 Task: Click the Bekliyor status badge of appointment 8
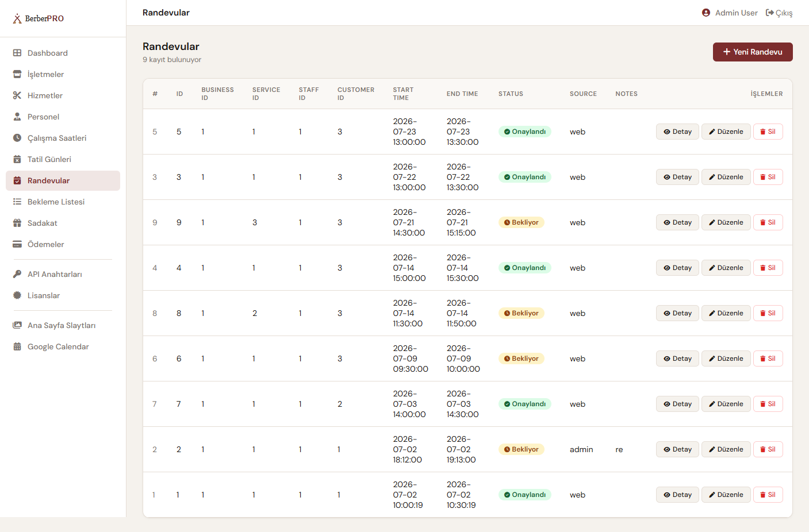point(522,313)
